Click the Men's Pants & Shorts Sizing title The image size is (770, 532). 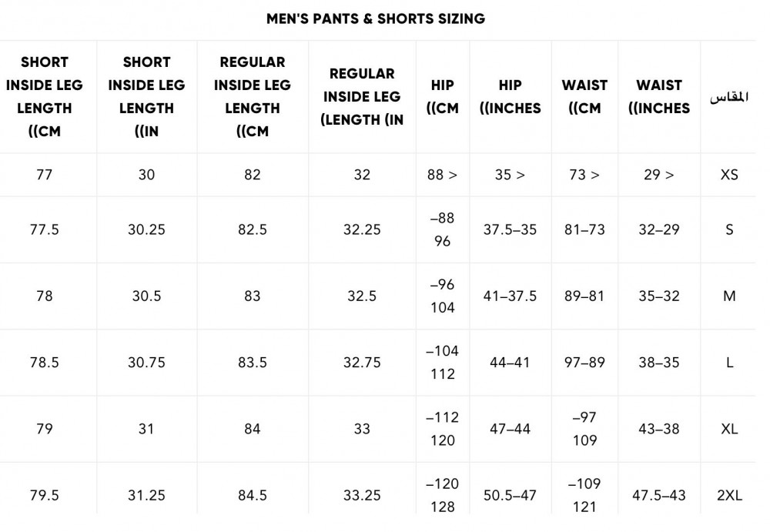pos(376,18)
